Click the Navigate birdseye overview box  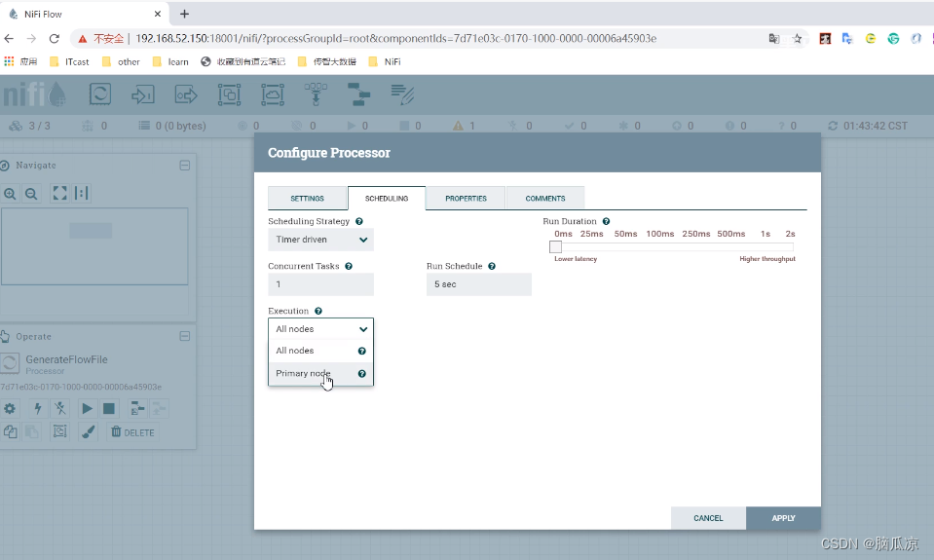[94, 246]
